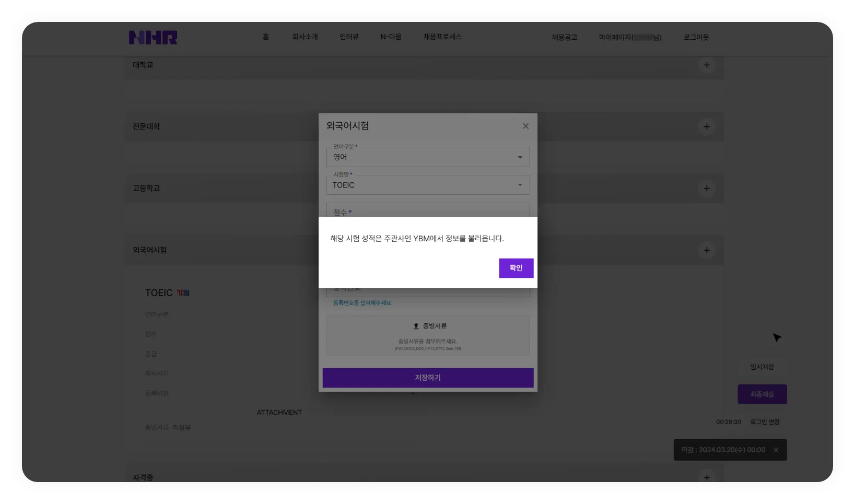Viewport: 855px width, 504px height.
Task: Click the 증빙서류 upload area
Action: tap(428, 335)
